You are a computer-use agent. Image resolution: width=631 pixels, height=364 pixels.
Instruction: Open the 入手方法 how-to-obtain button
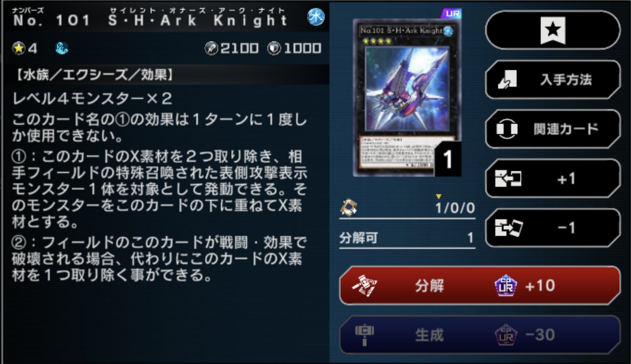coord(553,80)
